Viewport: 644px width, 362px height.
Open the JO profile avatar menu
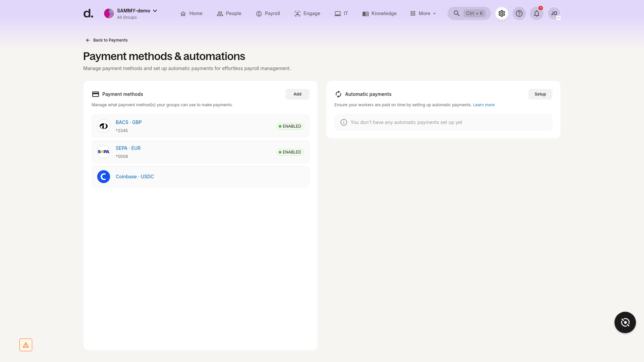pyautogui.click(x=554, y=13)
